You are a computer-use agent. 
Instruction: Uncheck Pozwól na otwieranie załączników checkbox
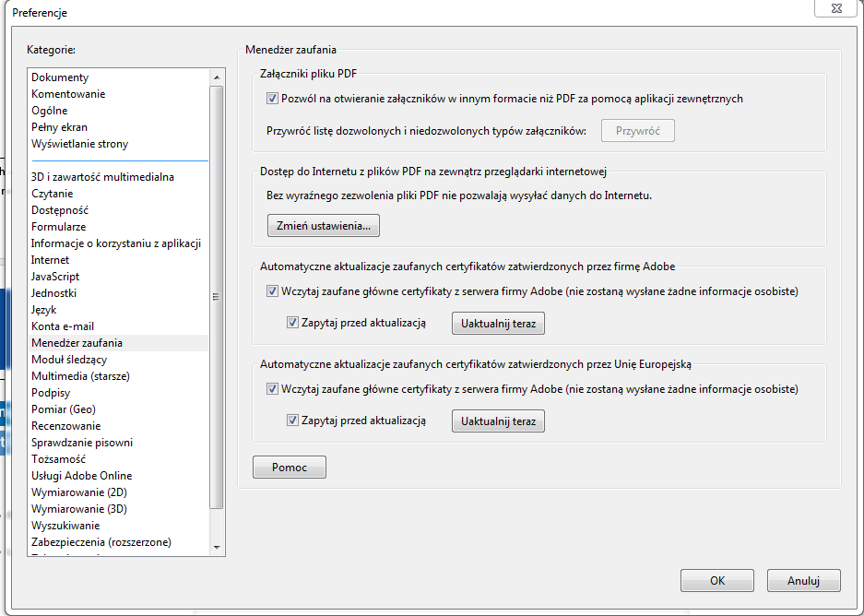(x=272, y=99)
